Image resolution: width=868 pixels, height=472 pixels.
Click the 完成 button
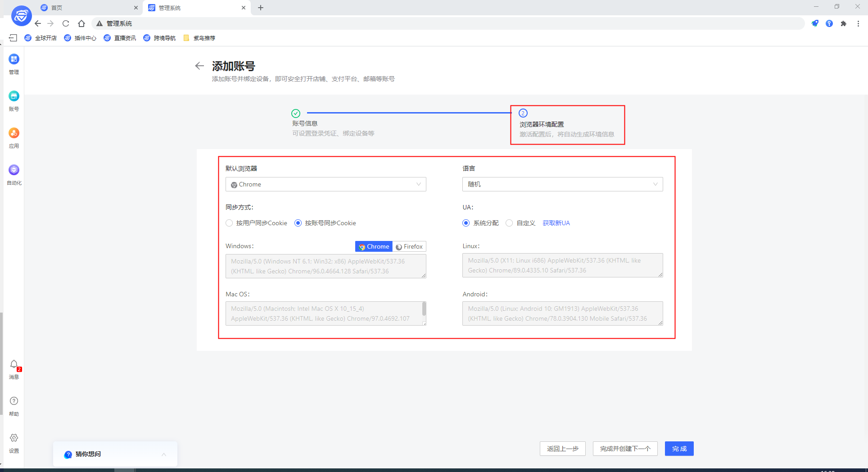(679, 449)
